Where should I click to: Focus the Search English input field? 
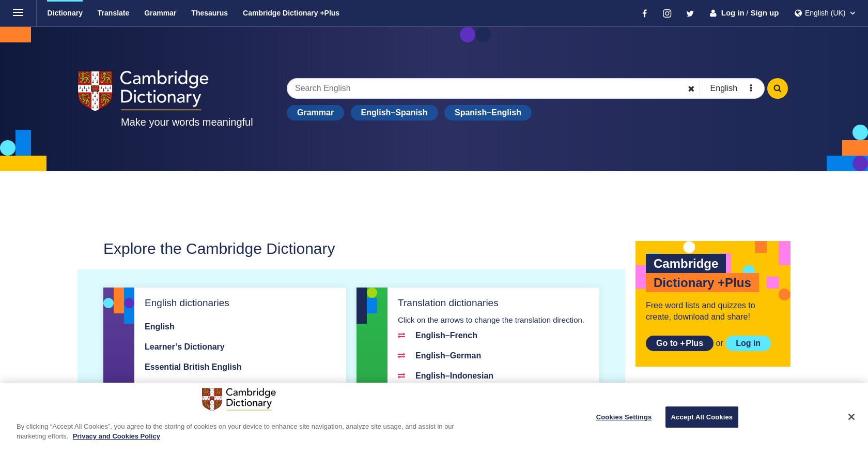click(486, 88)
